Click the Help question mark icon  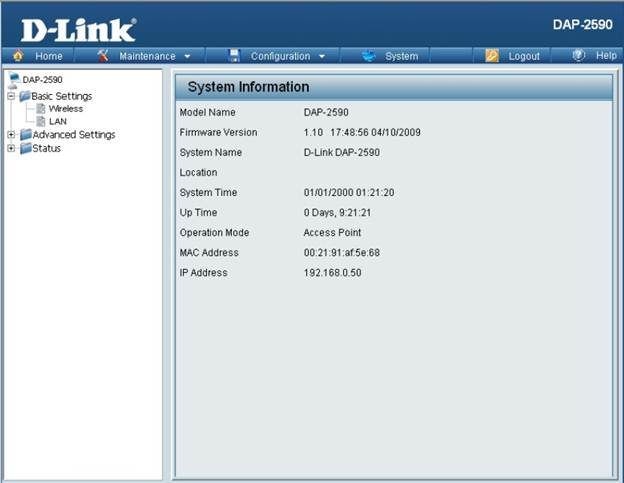coord(578,55)
